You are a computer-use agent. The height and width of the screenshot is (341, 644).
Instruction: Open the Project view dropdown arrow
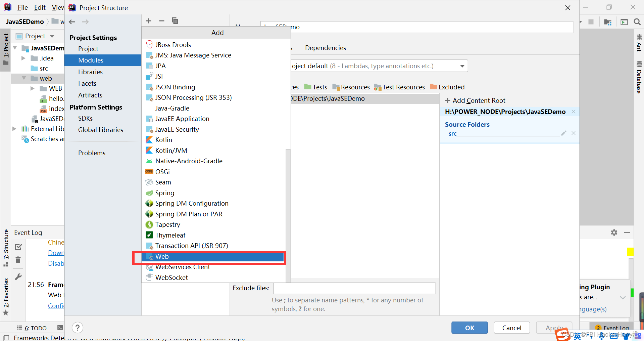[x=52, y=36]
